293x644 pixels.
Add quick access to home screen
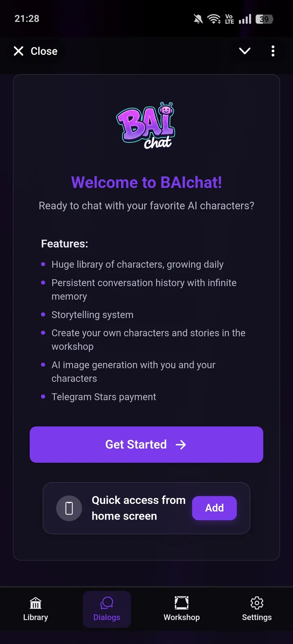[214, 508]
